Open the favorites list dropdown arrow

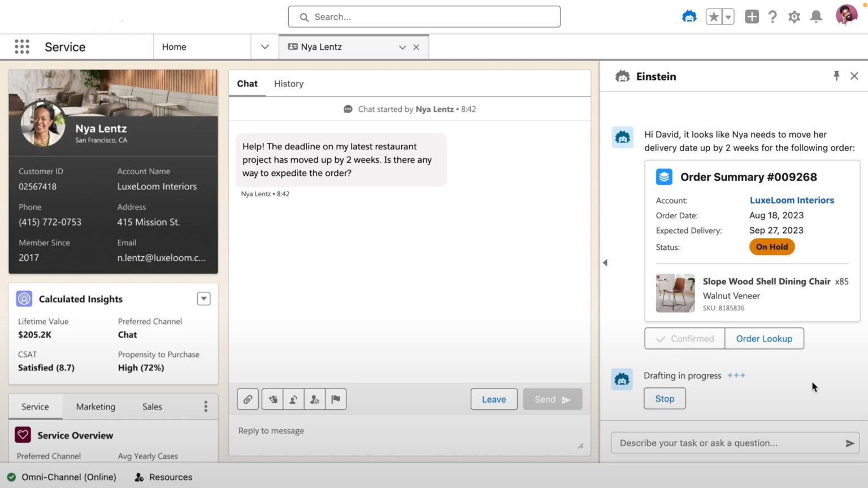[727, 16]
